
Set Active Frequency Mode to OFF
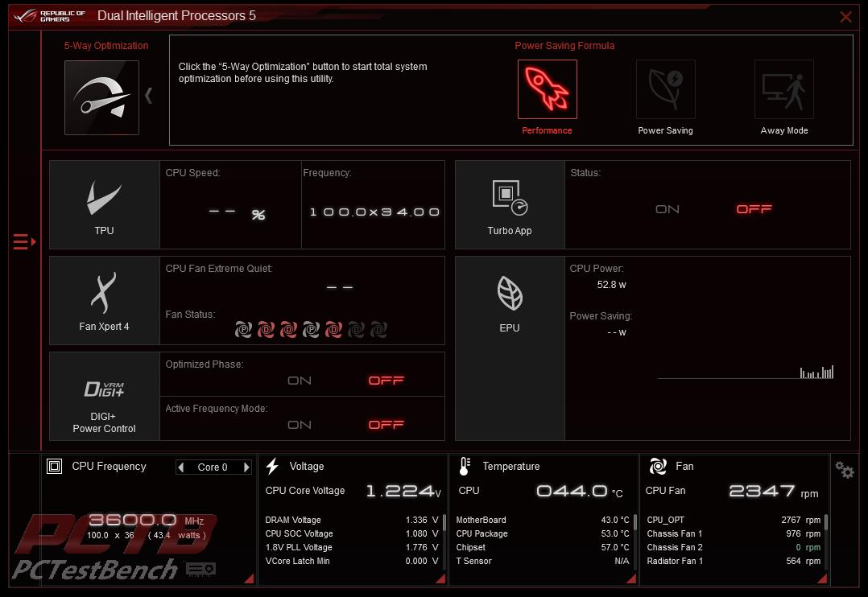[x=386, y=425]
